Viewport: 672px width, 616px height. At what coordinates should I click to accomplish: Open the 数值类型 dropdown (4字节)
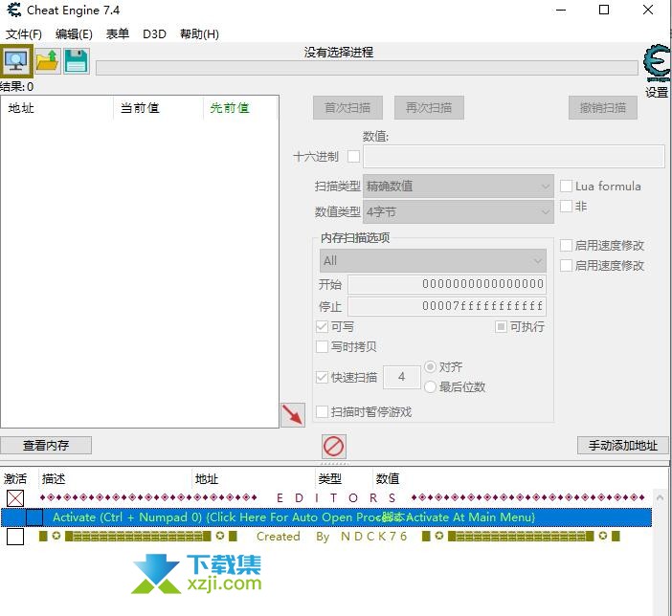(x=459, y=211)
